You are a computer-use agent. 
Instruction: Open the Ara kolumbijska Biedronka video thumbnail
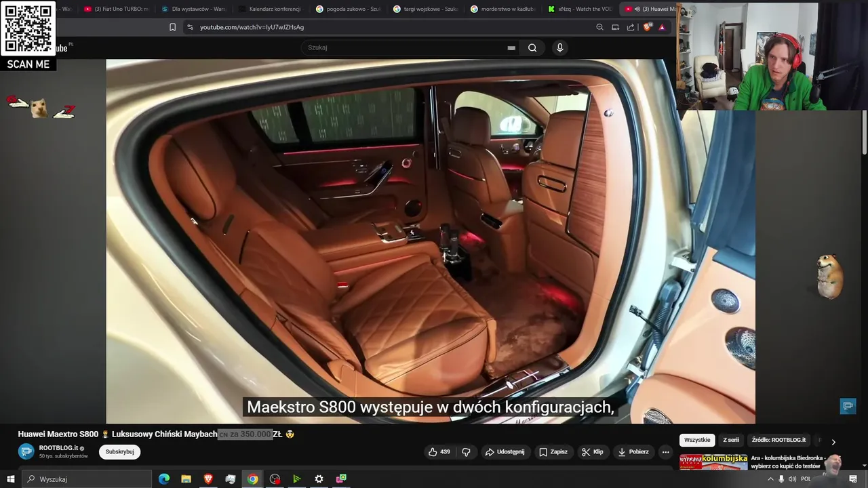pos(713,462)
